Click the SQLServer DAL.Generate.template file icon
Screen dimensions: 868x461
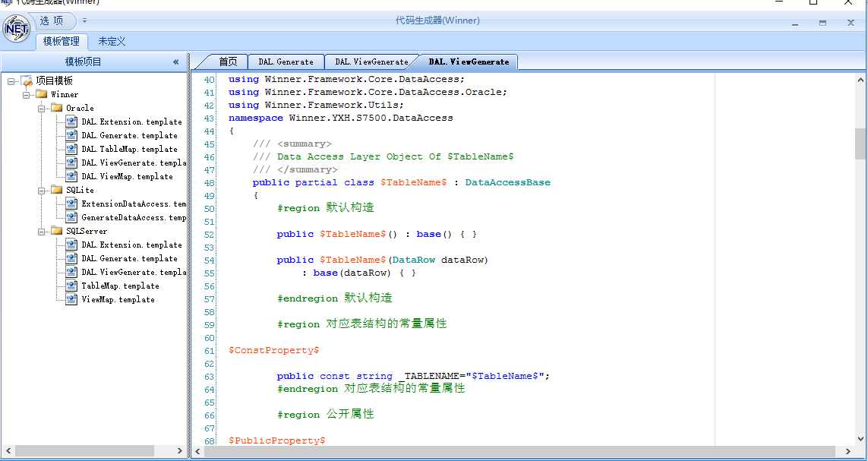71,258
